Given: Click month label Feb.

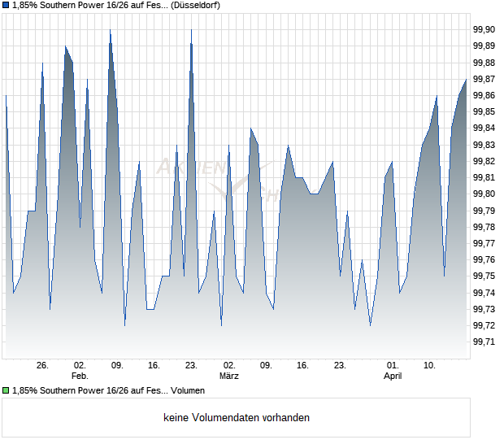Looking at the screenshot, I should (80, 376).
